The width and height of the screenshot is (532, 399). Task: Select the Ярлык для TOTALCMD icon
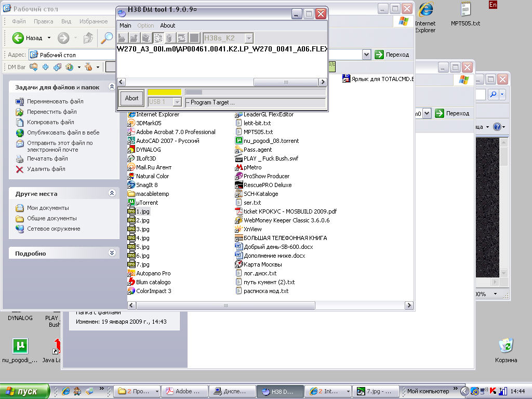coord(346,79)
